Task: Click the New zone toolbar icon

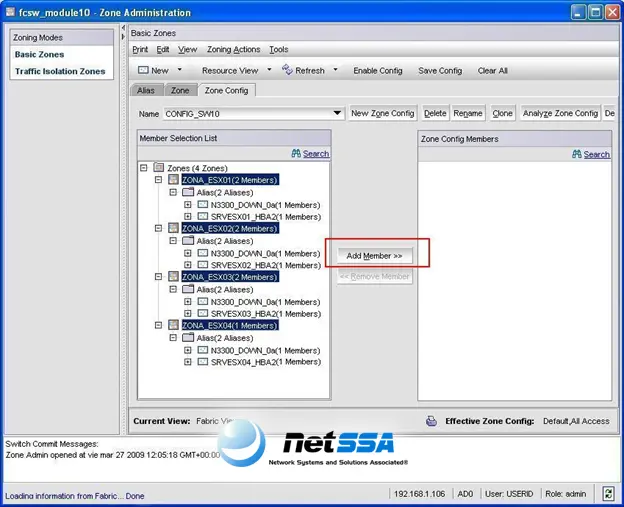Action: (143, 70)
